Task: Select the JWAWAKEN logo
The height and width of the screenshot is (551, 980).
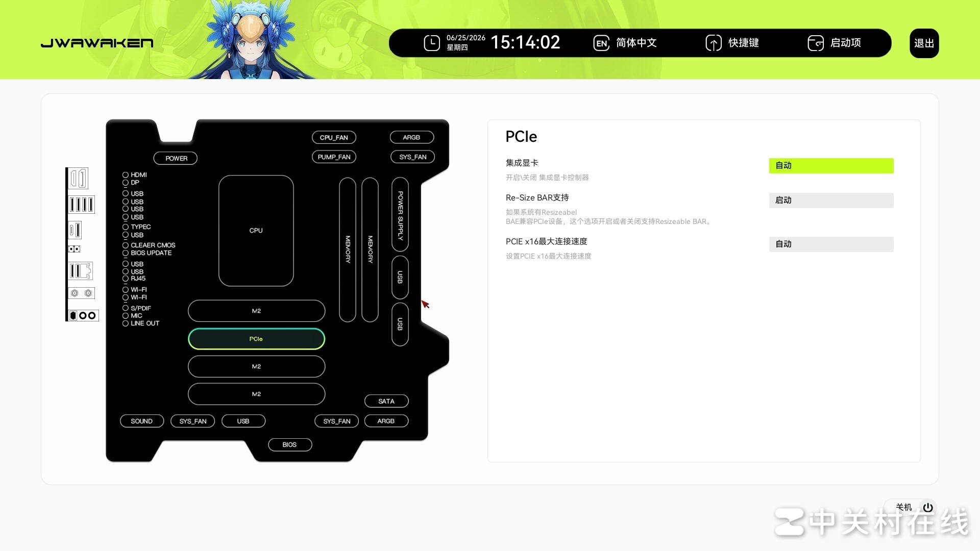Action: click(97, 43)
